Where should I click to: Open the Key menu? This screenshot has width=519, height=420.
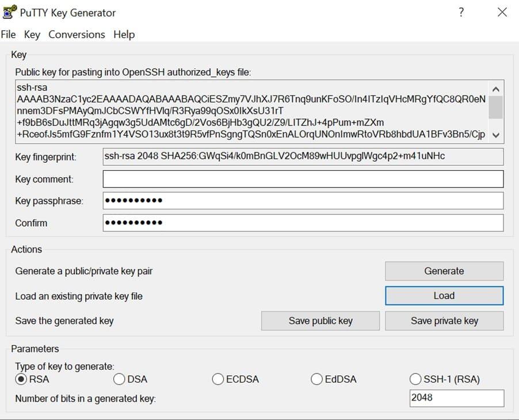[x=32, y=35]
